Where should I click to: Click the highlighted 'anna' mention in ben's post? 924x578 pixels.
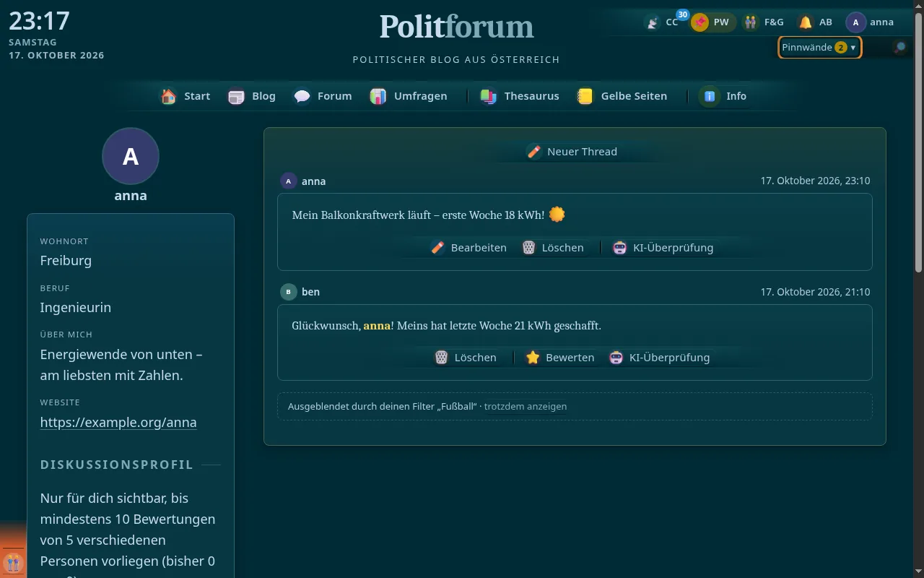377,326
